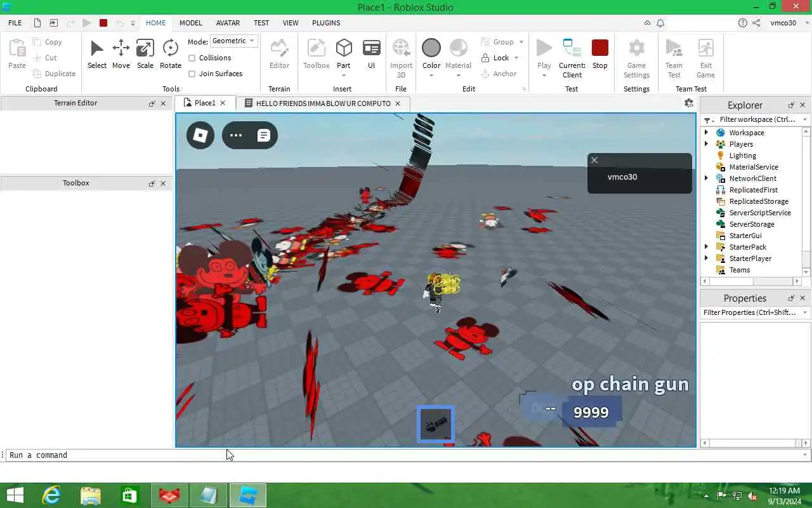Open the Properties filter dropdown arrow
The width and height of the screenshot is (812, 508).
(805, 312)
